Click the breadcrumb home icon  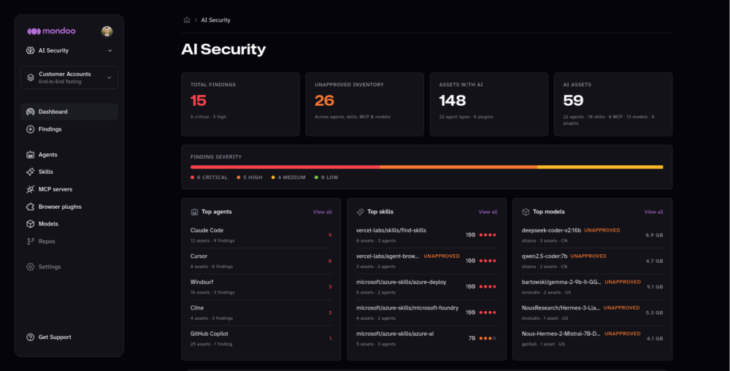[187, 20]
